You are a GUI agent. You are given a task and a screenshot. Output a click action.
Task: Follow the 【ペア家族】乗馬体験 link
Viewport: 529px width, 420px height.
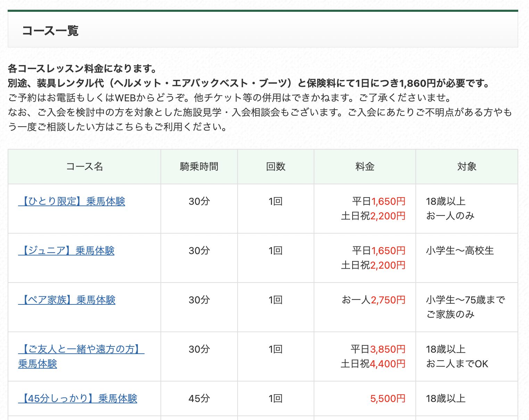[67, 300]
